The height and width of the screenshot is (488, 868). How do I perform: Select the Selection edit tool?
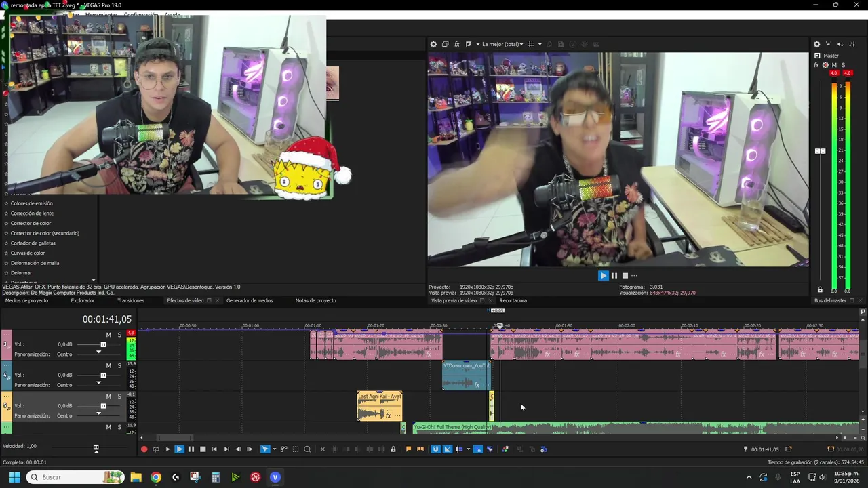click(x=296, y=449)
